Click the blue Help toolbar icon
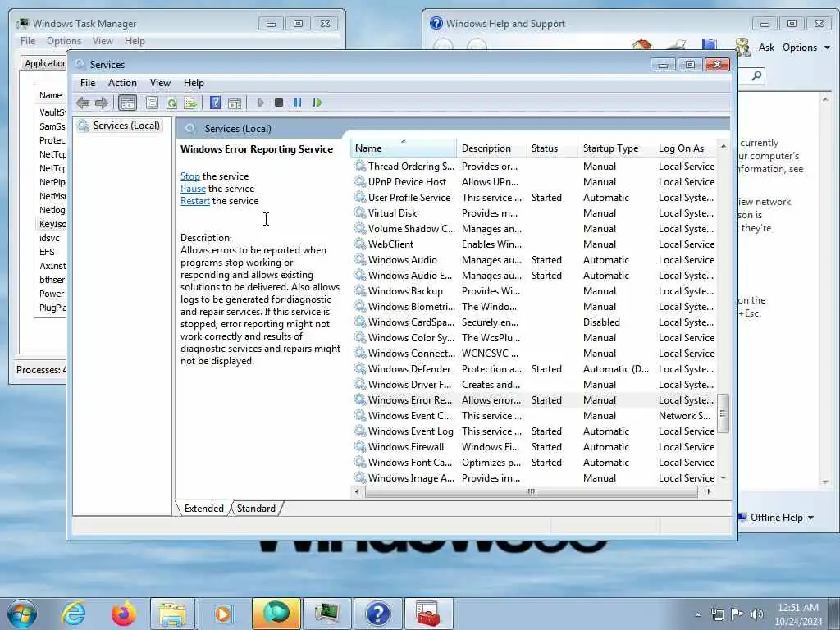The height and width of the screenshot is (630, 840). click(216, 103)
